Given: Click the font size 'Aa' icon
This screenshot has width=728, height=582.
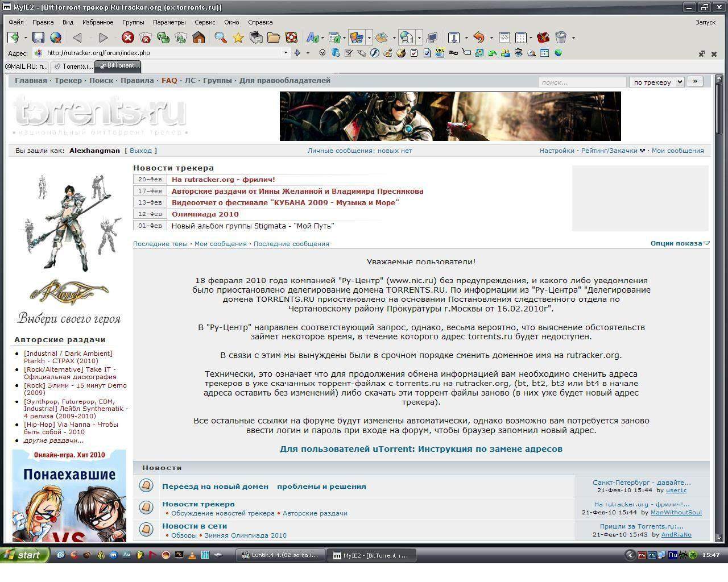Looking at the screenshot, I should (x=312, y=38).
